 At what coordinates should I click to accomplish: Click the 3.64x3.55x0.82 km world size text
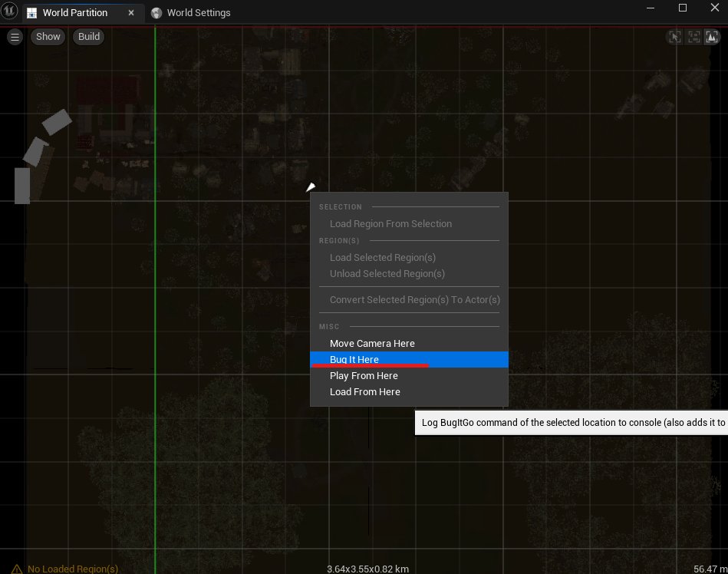[367, 569]
